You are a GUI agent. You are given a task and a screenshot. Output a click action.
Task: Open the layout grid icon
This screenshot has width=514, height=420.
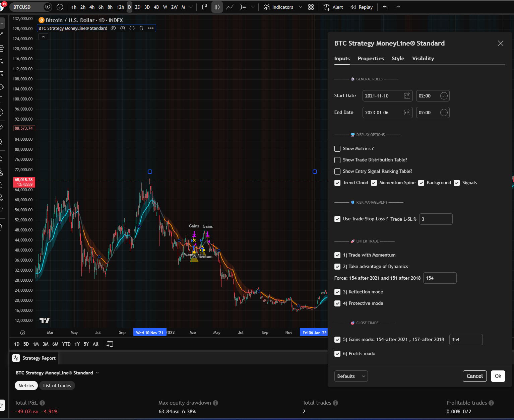pyautogui.click(x=311, y=7)
